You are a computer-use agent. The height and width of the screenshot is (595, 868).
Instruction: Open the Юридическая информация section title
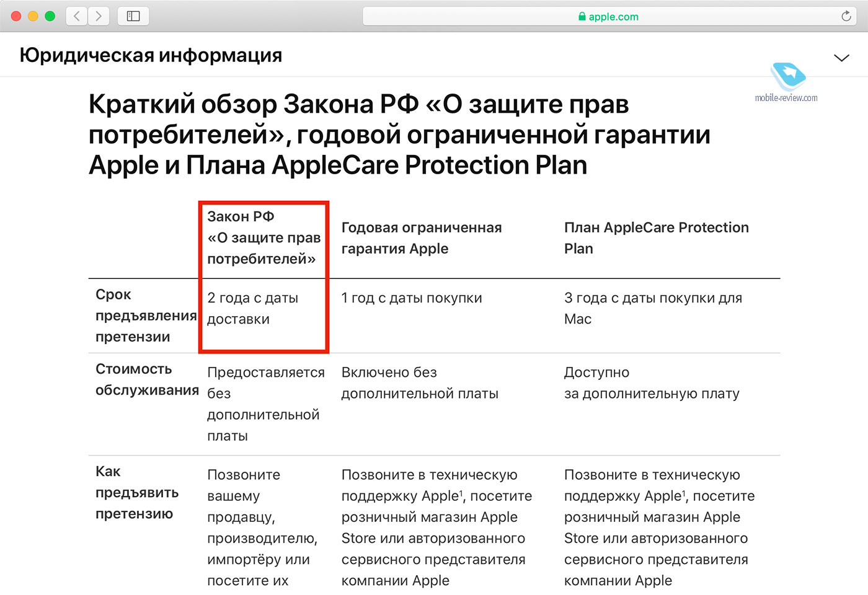click(151, 55)
